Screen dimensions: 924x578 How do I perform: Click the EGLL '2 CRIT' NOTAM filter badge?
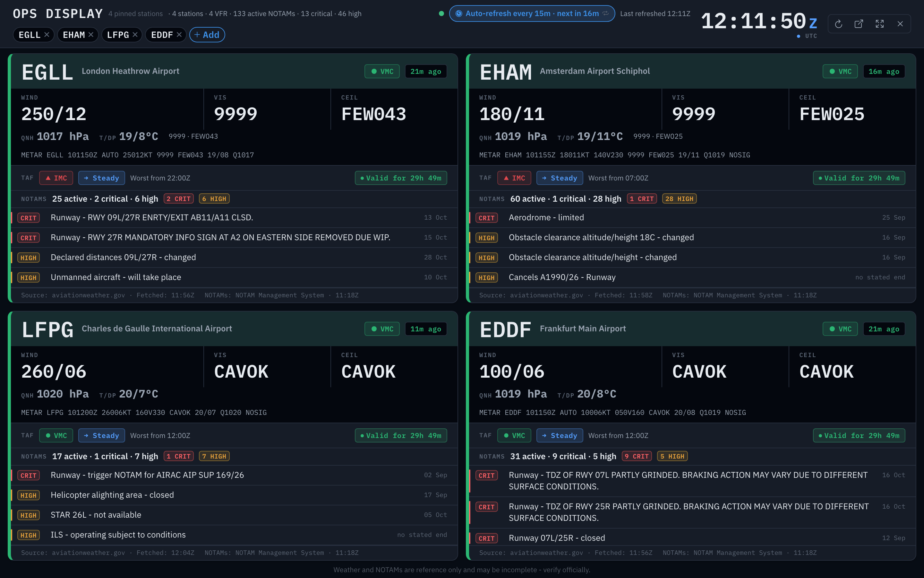179,199
